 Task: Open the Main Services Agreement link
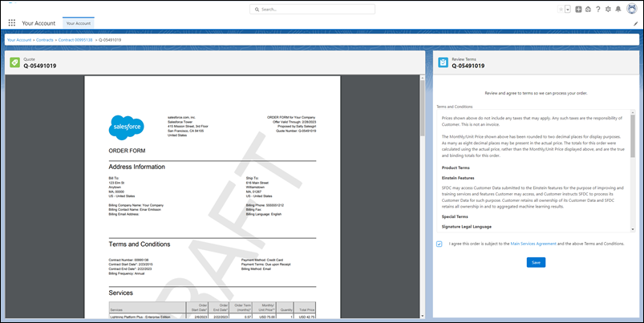coord(533,244)
